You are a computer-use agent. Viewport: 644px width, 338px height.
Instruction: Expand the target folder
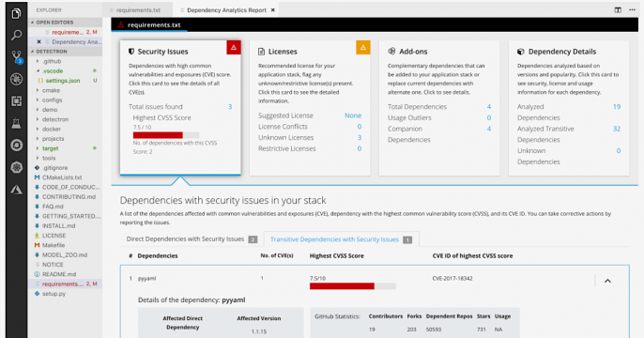(38, 148)
